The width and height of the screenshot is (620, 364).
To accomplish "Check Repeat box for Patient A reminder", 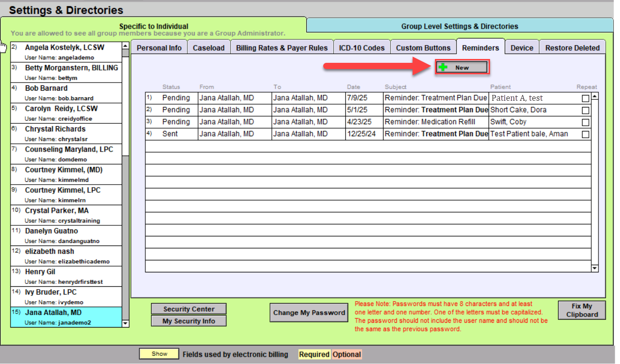I will pyautogui.click(x=585, y=98).
